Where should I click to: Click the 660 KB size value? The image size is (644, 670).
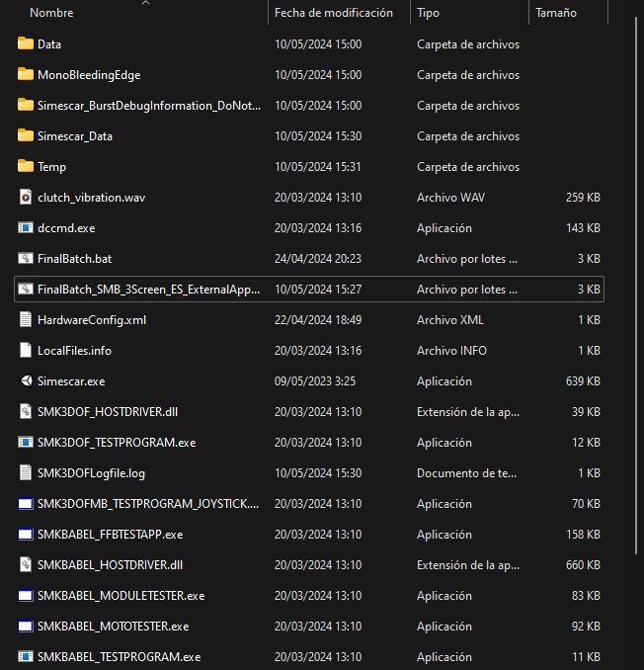[x=583, y=565]
